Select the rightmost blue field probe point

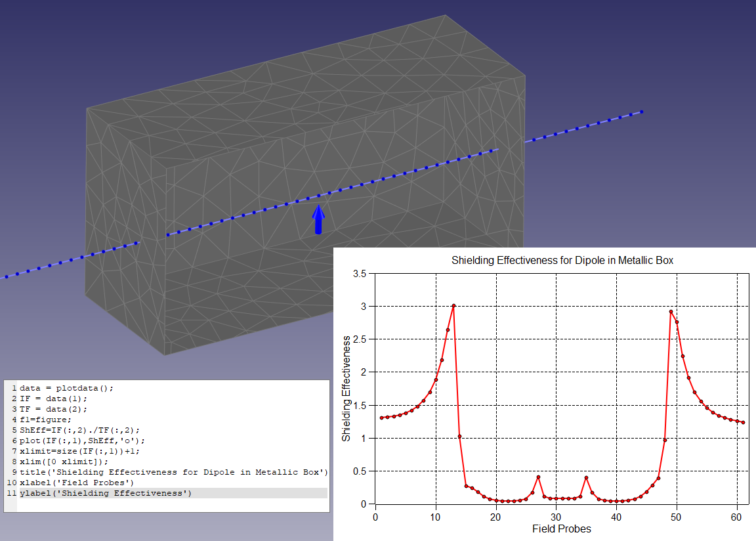click(641, 112)
